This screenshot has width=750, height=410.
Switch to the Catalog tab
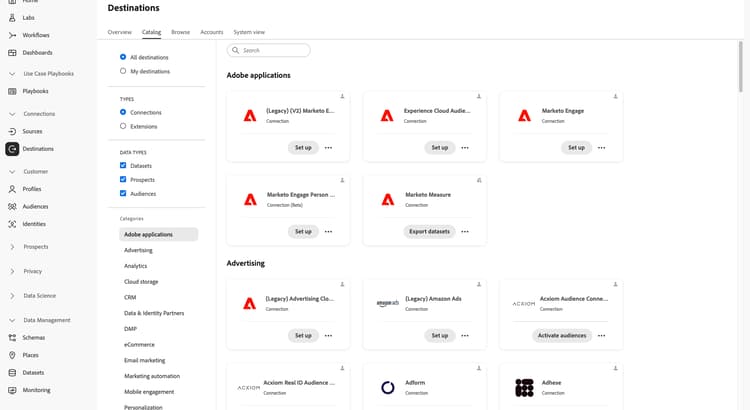[x=151, y=32]
